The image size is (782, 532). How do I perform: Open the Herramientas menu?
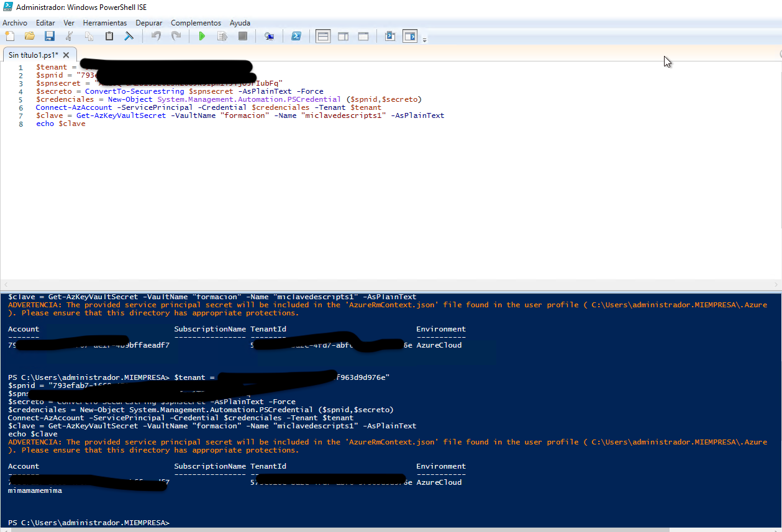[104, 23]
